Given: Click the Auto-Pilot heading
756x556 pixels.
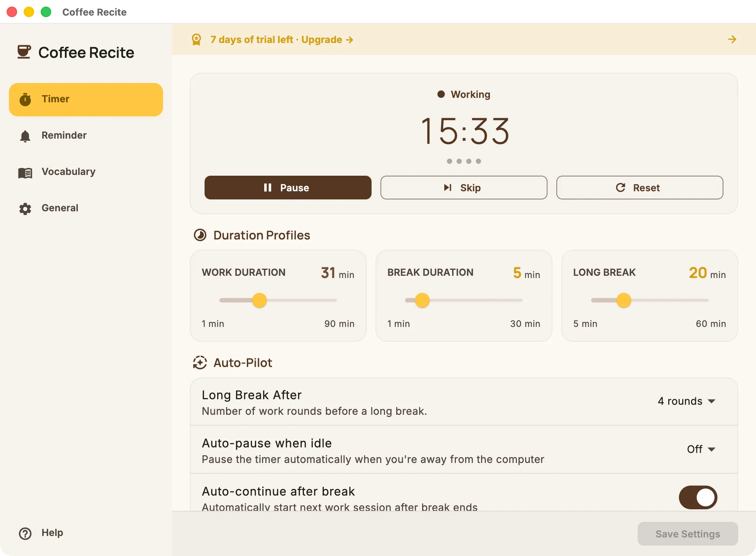Looking at the screenshot, I should pyautogui.click(x=243, y=363).
